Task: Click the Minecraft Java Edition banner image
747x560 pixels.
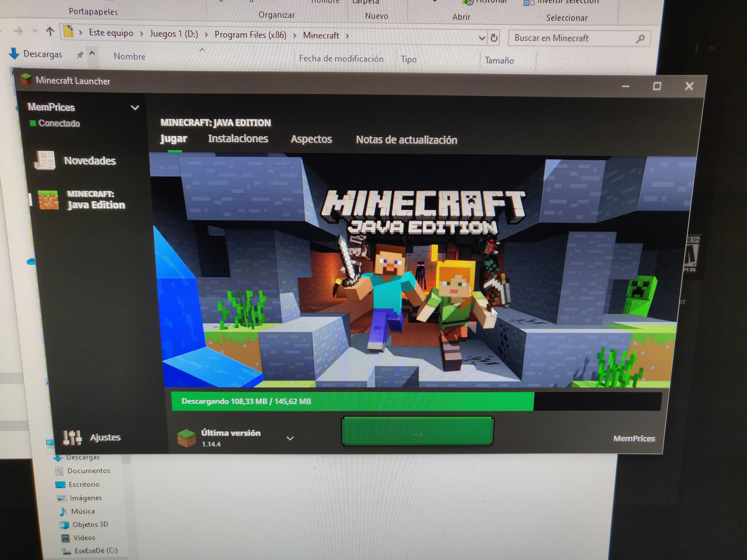Action: click(x=422, y=270)
